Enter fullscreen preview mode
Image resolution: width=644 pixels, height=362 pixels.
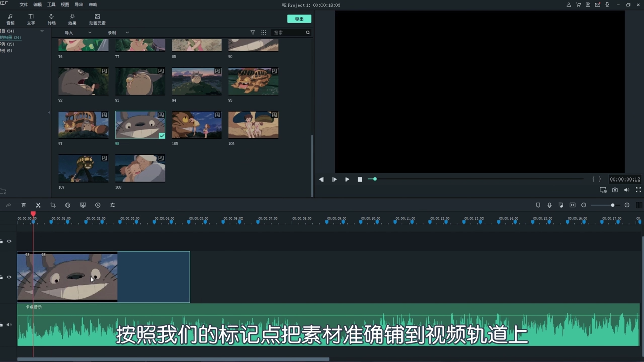(638, 190)
